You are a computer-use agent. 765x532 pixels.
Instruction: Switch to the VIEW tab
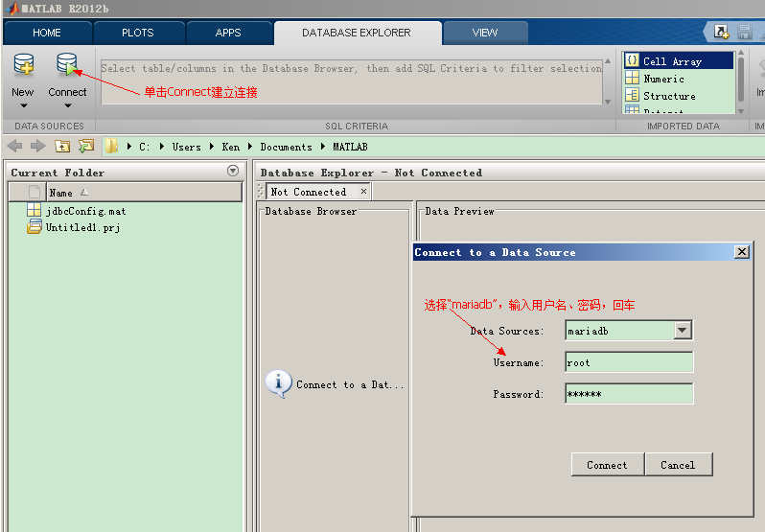click(x=485, y=33)
